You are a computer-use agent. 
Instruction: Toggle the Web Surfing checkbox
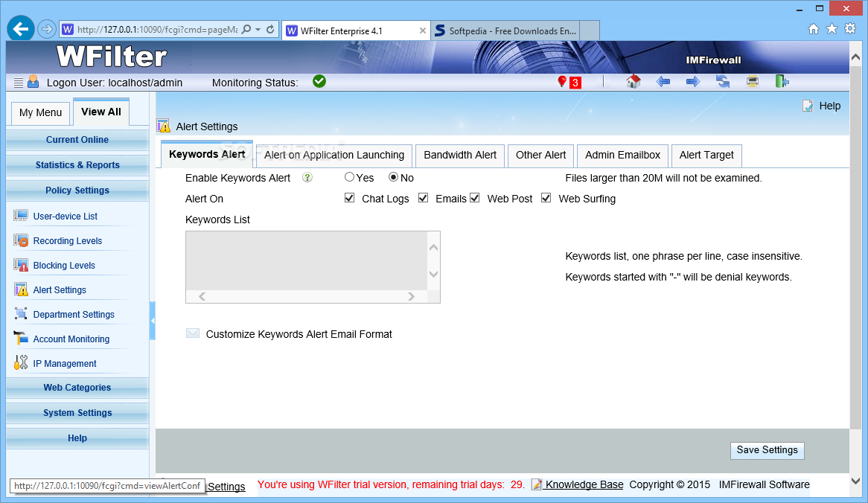click(546, 197)
